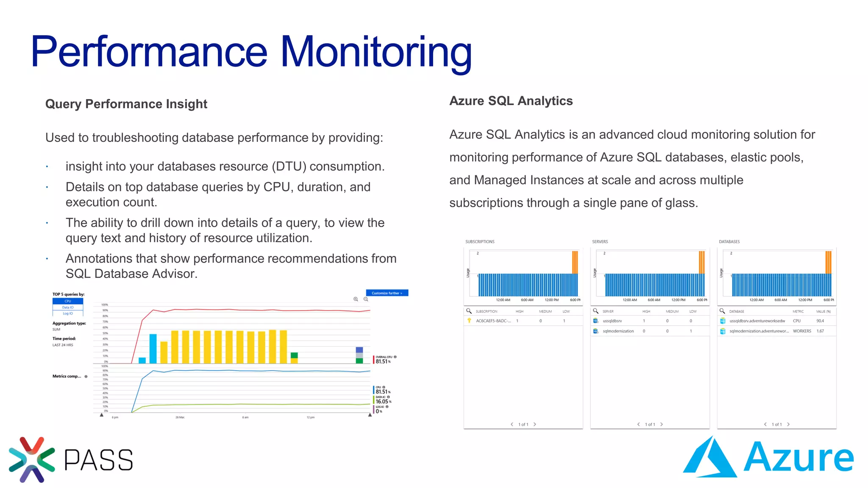Click the DATABASE column header
The height and width of the screenshot is (488, 868).
737,311
